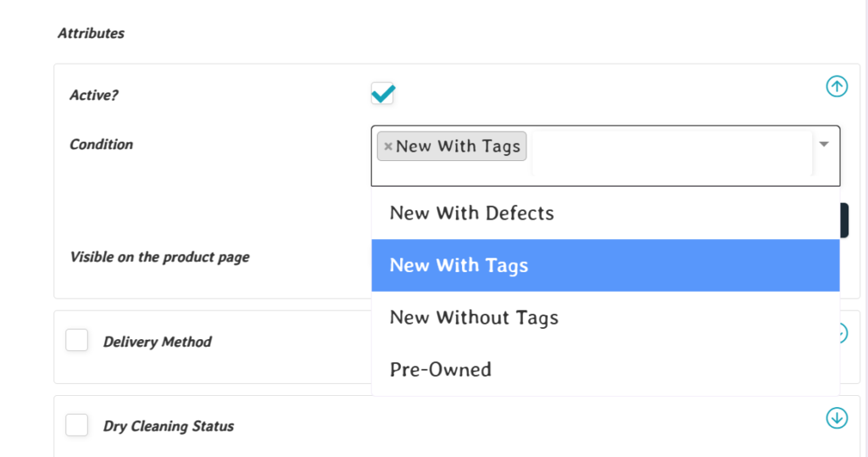Select the Pre-Owned condition option

click(440, 370)
